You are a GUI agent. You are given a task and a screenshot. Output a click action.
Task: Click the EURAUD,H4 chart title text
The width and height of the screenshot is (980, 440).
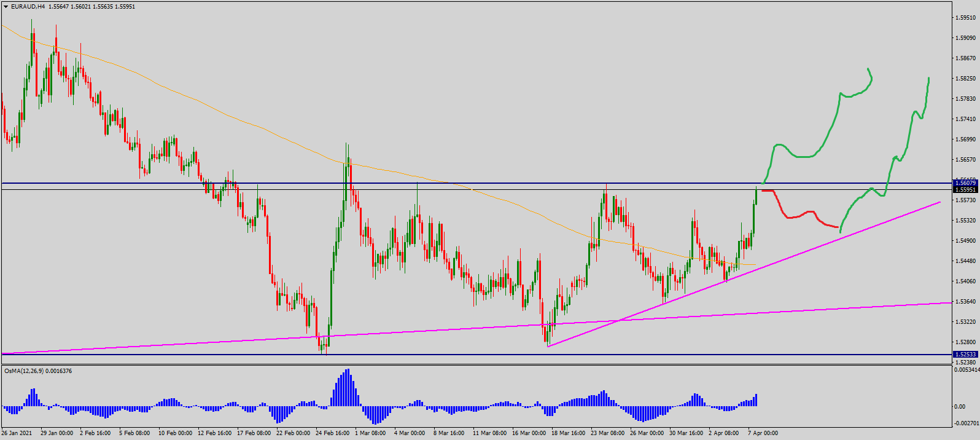[x=28, y=7]
